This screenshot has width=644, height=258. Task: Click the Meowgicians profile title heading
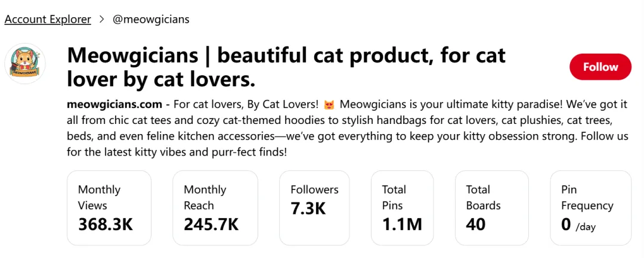coord(286,67)
